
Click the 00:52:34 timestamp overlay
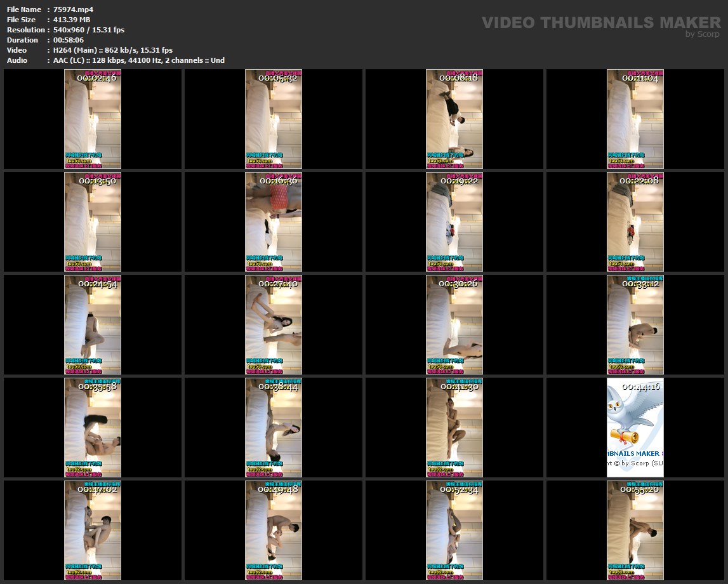(459, 489)
